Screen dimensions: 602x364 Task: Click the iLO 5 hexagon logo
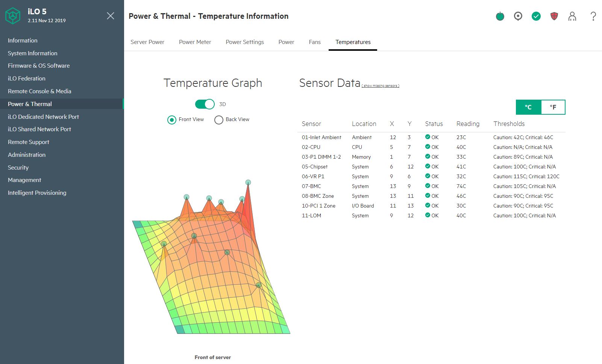pyautogui.click(x=13, y=16)
